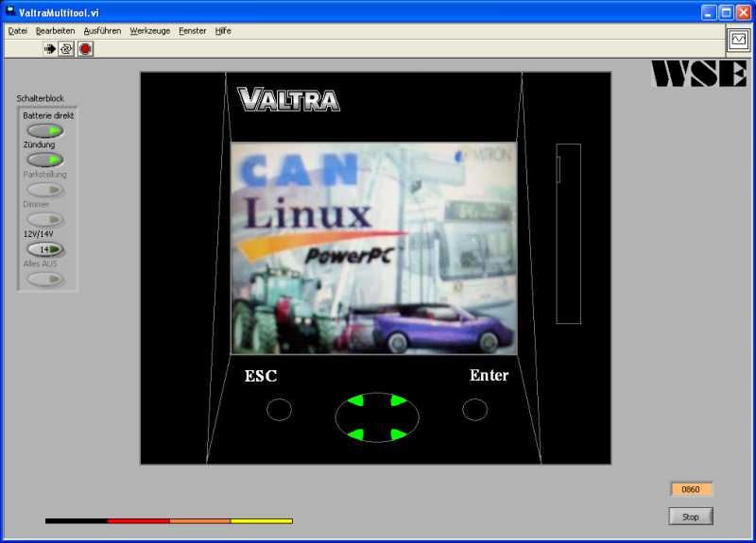Viewport: 756px width, 543px height.
Task: Click the Run Continuously toolbar icon
Action: [x=66, y=49]
